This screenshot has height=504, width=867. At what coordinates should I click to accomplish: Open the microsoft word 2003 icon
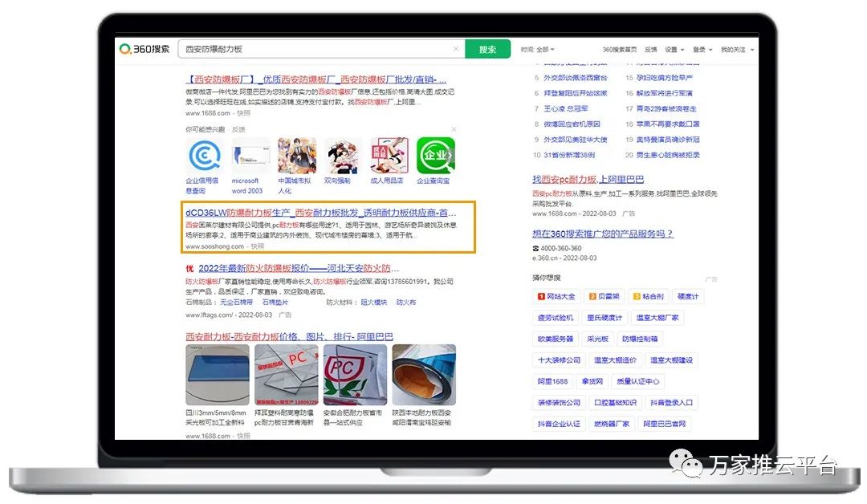(x=250, y=156)
